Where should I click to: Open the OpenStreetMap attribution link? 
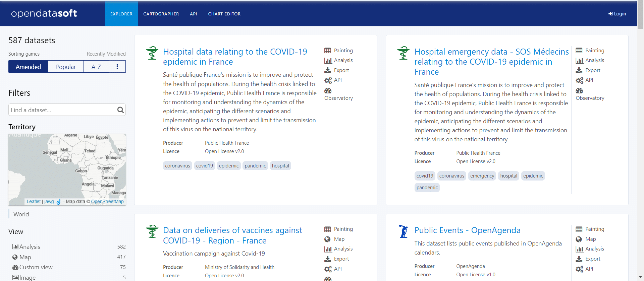[107, 202]
